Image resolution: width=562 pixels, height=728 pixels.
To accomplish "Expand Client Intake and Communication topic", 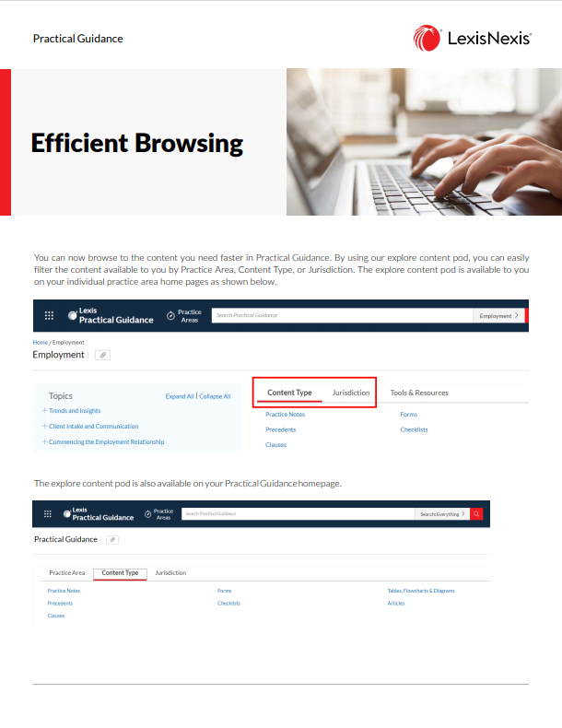I will pos(44,426).
